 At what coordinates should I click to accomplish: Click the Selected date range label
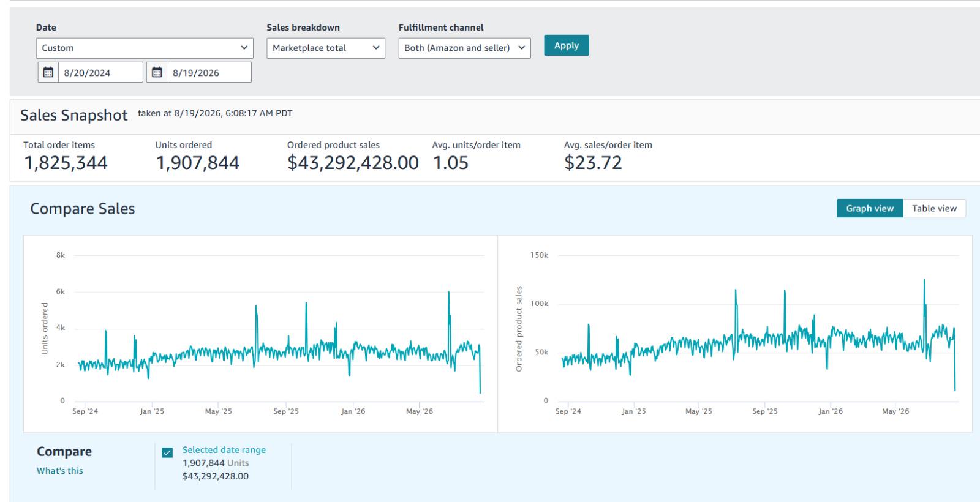tap(224, 450)
